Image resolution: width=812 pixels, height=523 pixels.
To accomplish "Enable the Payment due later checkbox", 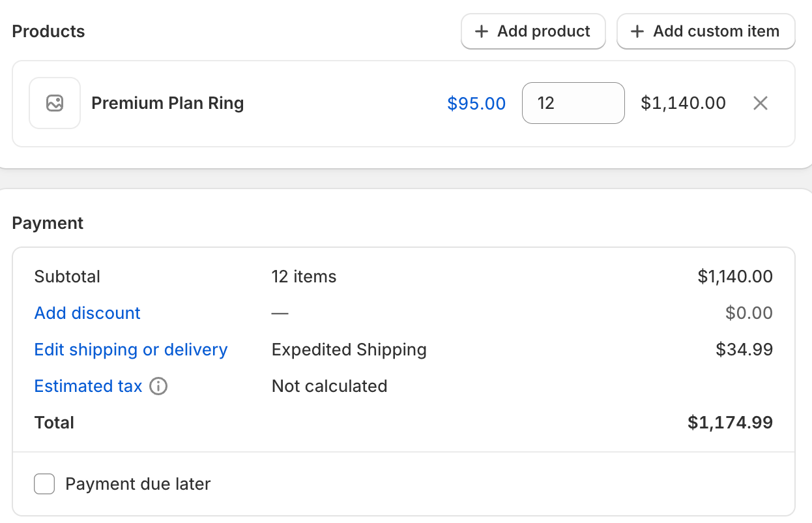I will pyautogui.click(x=44, y=484).
